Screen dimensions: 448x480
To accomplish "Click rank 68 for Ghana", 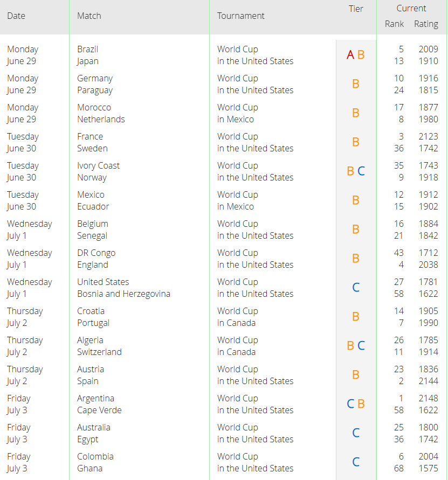I will [399, 468].
